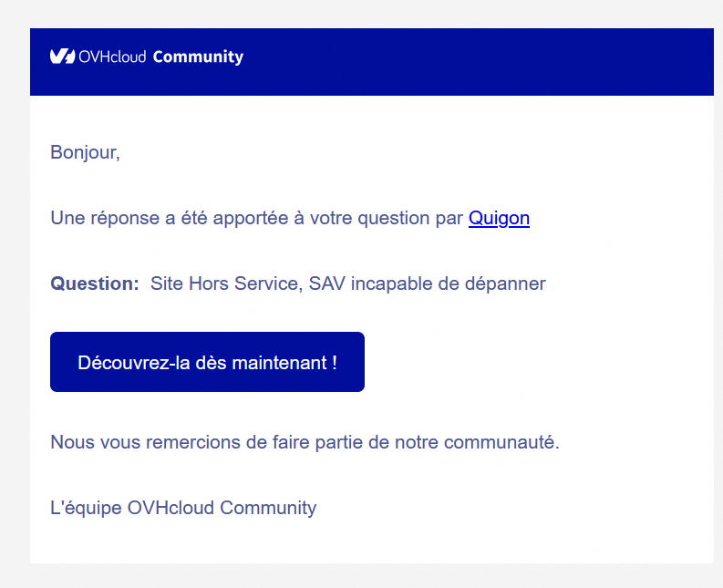Click the empty dark blue header banner area
Viewport: 723px width, 588px height.
coord(474,61)
